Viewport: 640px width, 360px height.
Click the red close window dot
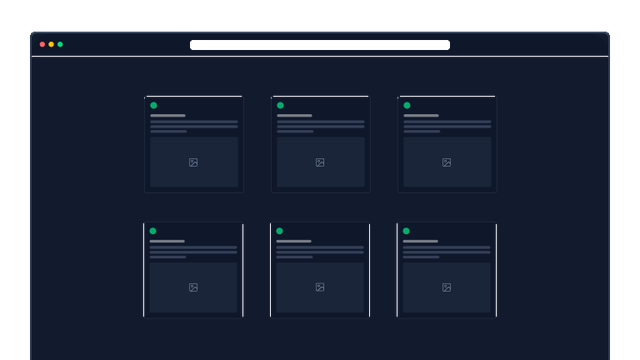tap(42, 44)
